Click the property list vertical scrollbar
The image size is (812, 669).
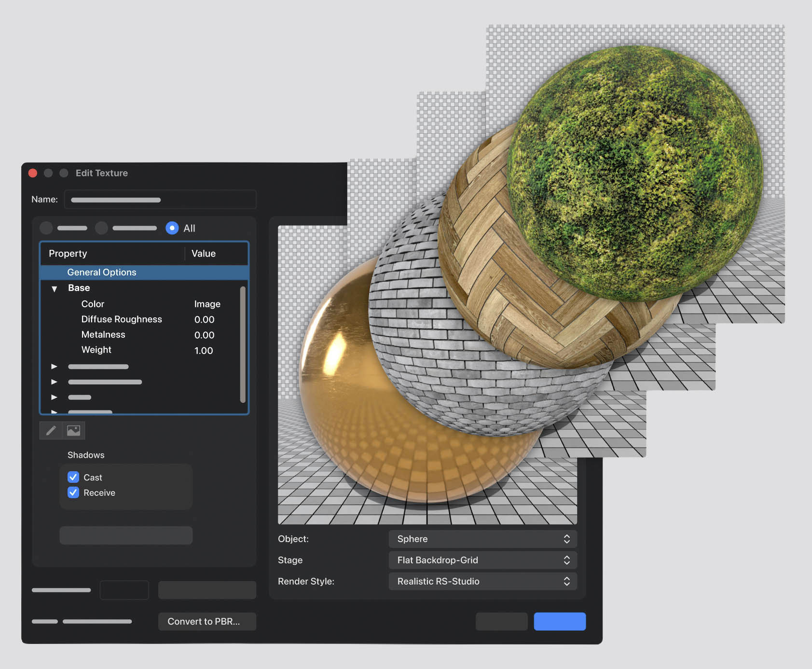[x=243, y=344]
